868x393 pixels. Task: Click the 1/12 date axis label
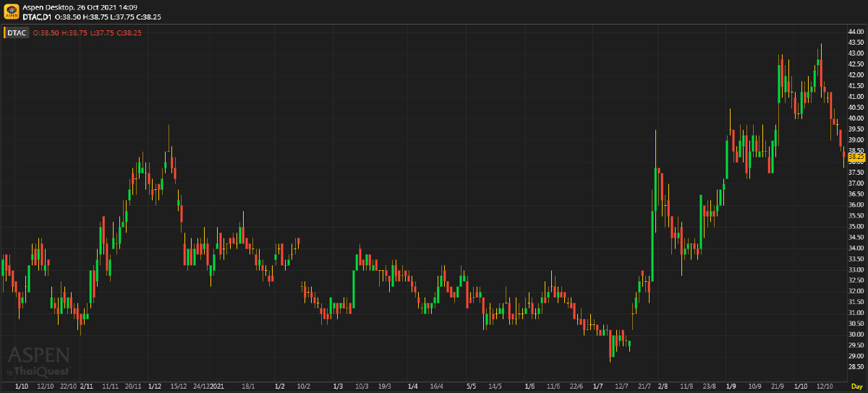click(x=154, y=387)
